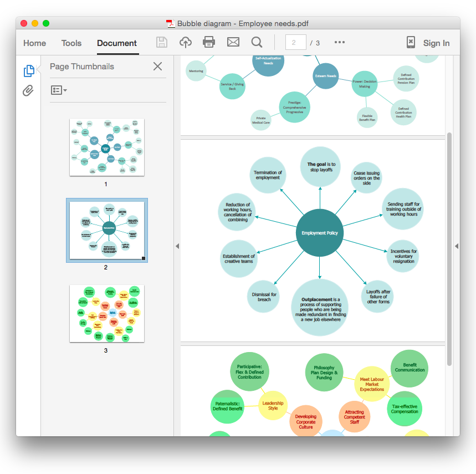Send file by email envelope icon

click(x=233, y=42)
